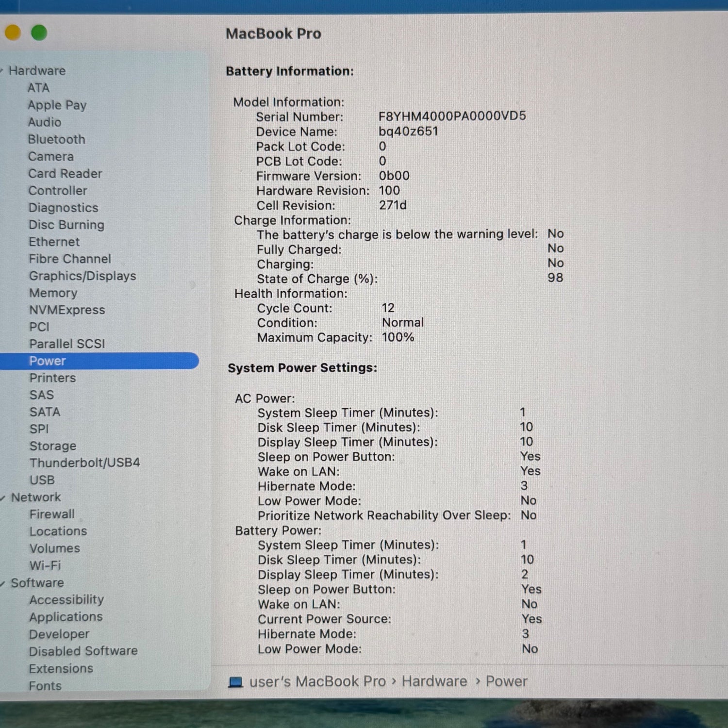Image resolution: width=728 pixels, height=728 pixels.
Task: View Storage details in the sidebar
Action: click(x=53, y=446)
